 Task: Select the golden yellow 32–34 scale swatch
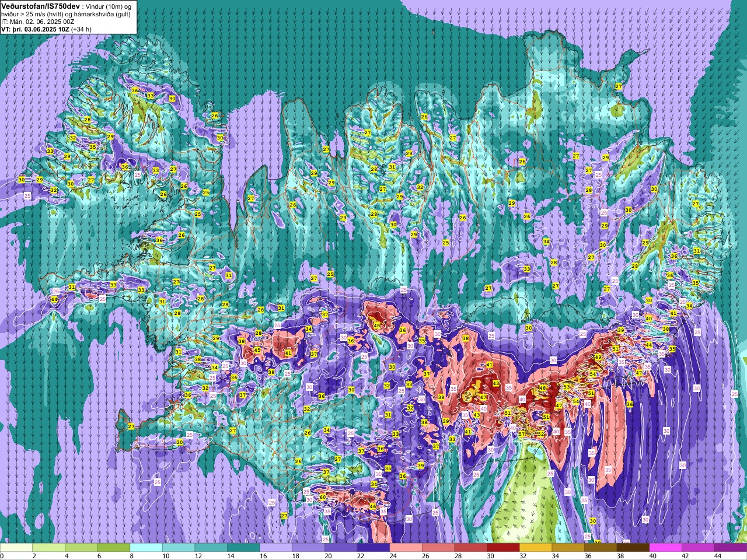(536, 547)
